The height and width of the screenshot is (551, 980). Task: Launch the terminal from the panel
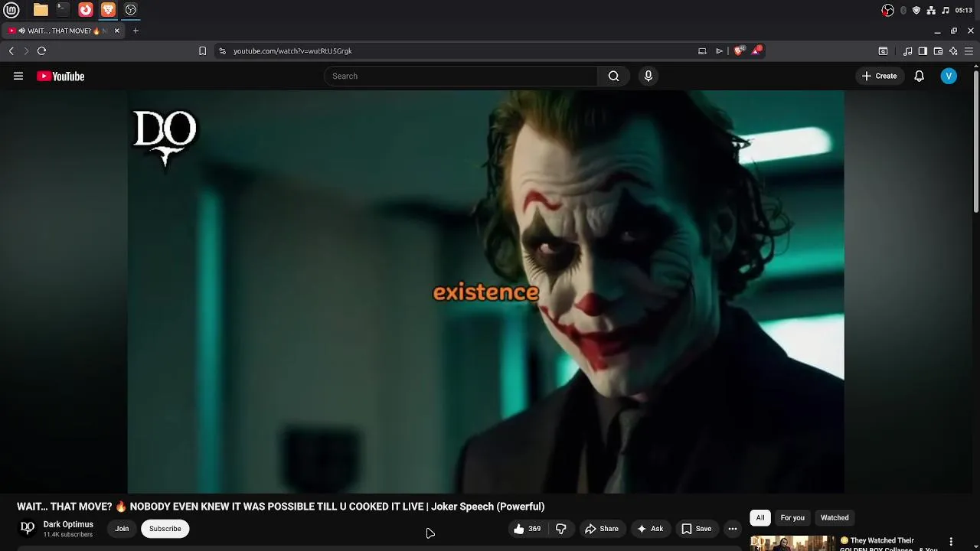[63, 10]
